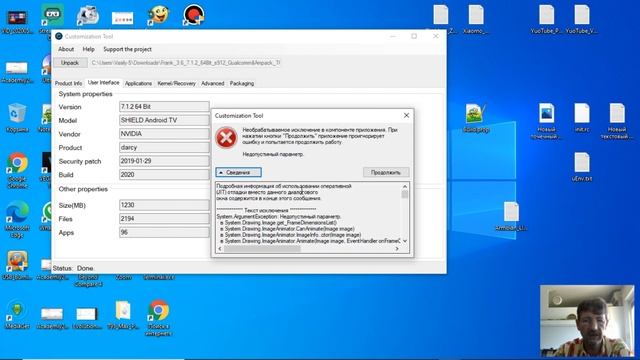Open Support the project menu
Viewport: 640px width, 360px height.
point(127,49)
